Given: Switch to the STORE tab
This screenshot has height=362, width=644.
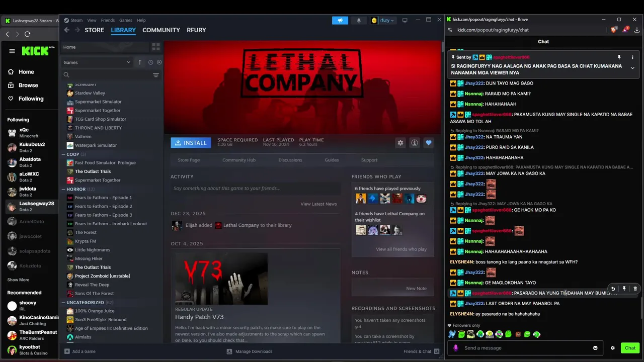Looking at the screenshot, I should (x=95, y=30).
